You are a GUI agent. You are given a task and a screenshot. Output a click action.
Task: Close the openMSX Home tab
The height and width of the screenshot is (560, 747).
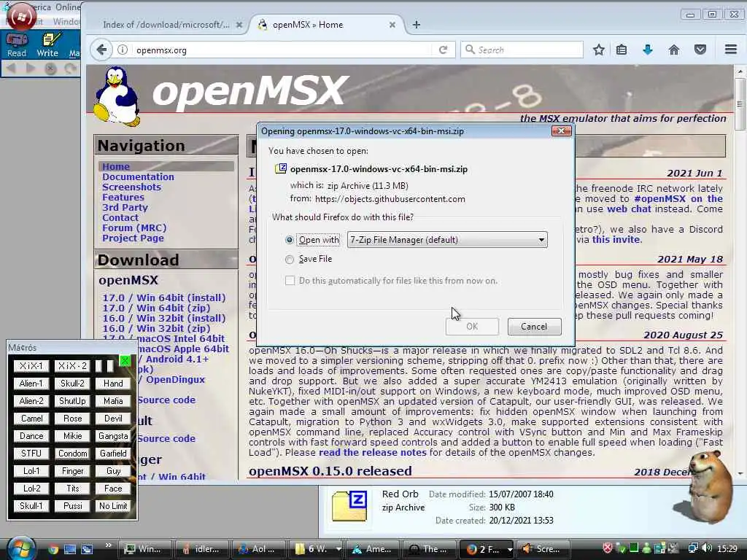pos(392,25)
